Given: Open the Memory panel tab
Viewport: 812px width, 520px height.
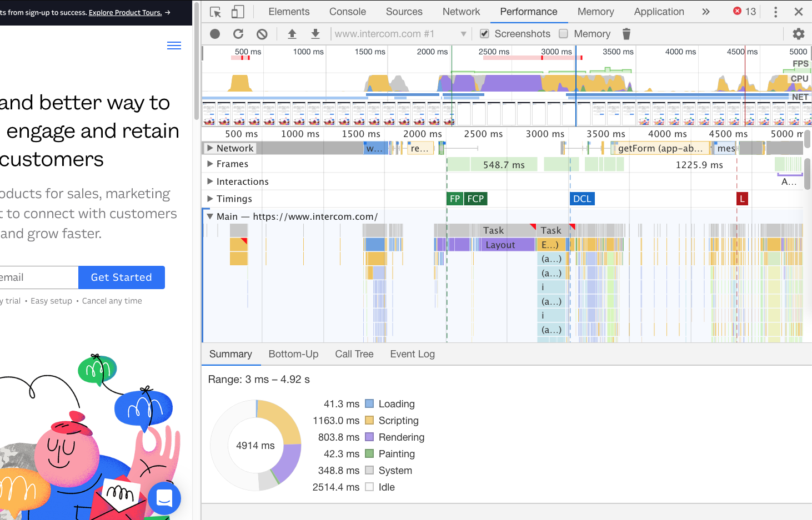Looking at the screenshot, I should (596, 12).
